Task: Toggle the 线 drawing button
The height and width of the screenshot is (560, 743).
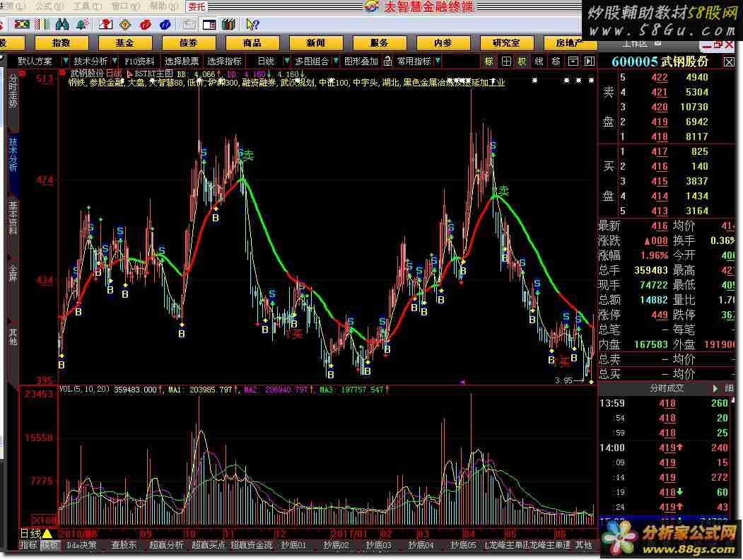Action: point(539,61)
